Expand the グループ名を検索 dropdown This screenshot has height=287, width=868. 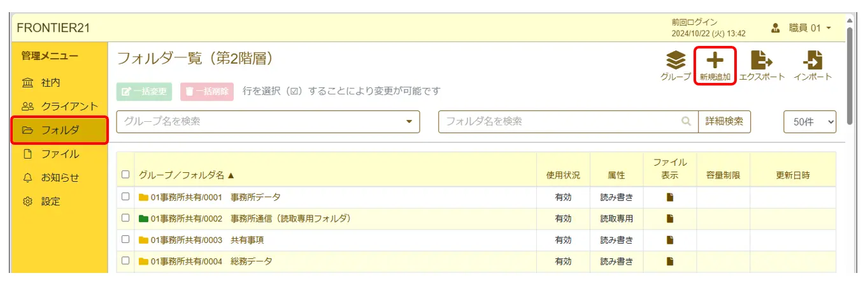click(409, 121)
